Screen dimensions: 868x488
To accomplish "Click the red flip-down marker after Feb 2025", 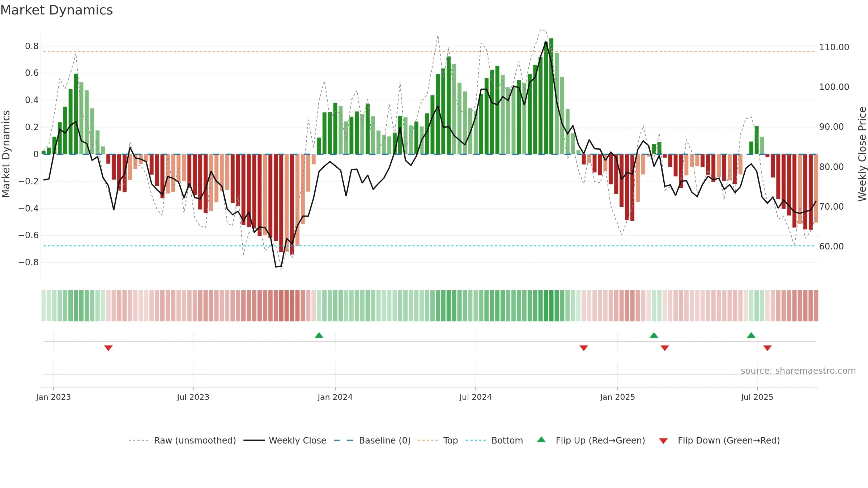I will pyautogui.click(x=665, y=348).
